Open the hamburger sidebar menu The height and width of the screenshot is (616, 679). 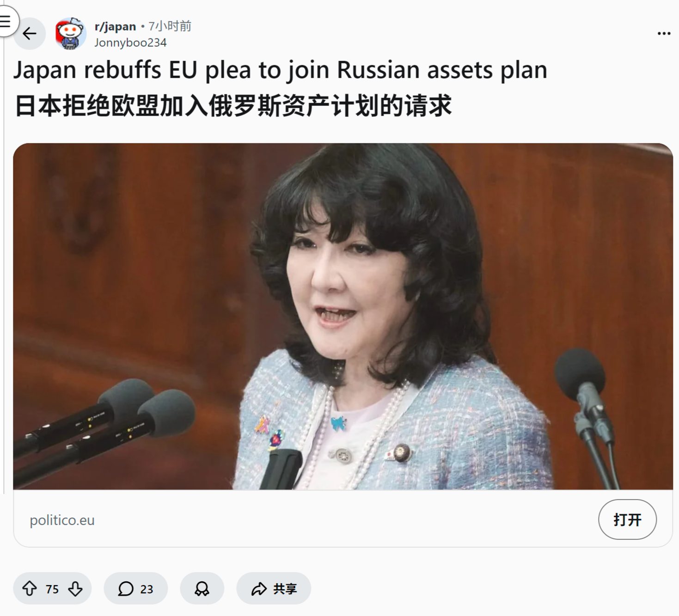click(6, 21)
